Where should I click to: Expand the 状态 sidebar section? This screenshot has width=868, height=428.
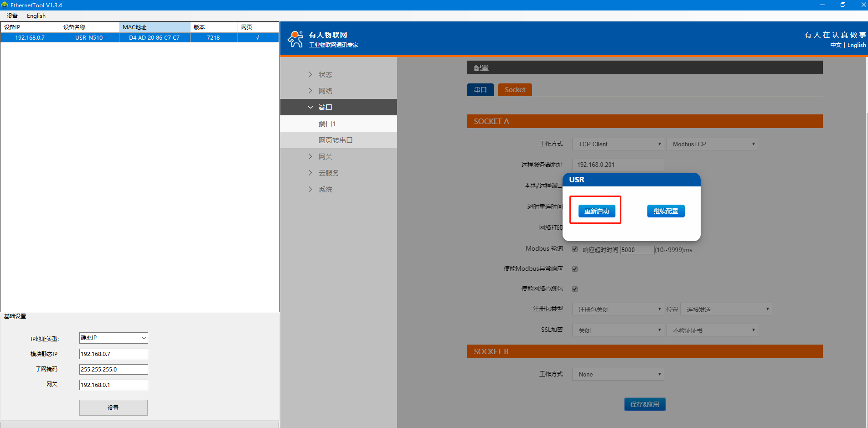tap(325, 74)
